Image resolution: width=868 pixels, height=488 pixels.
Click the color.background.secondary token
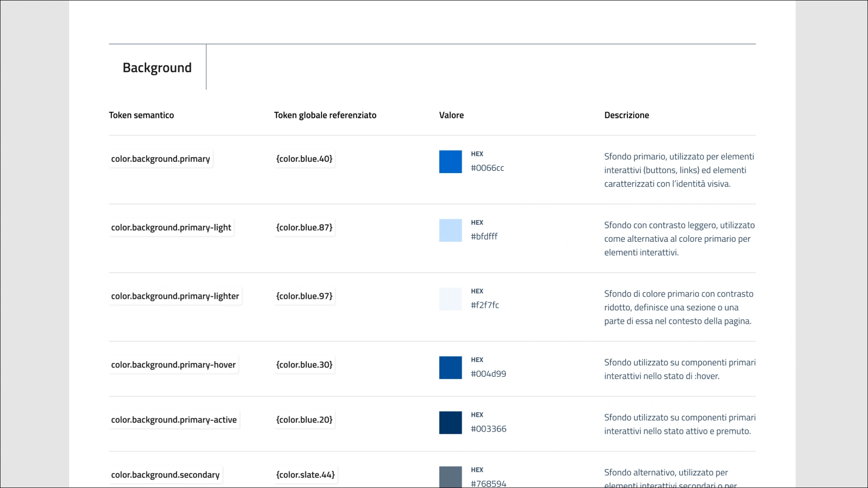tap(165, 475)
